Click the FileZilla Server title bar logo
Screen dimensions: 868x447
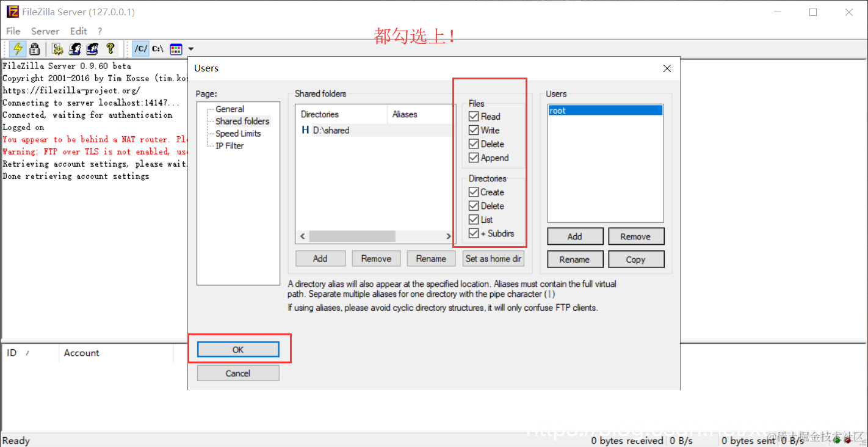[x=12, y=12]
